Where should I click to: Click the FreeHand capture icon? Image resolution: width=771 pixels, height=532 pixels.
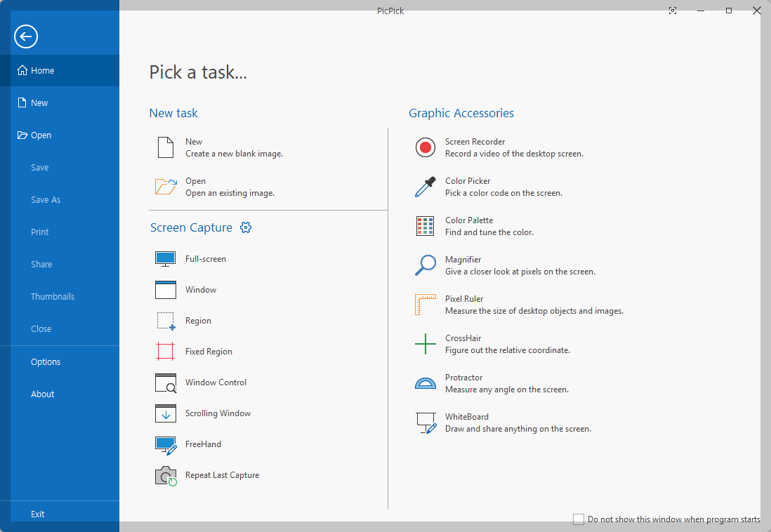(166, 445)
